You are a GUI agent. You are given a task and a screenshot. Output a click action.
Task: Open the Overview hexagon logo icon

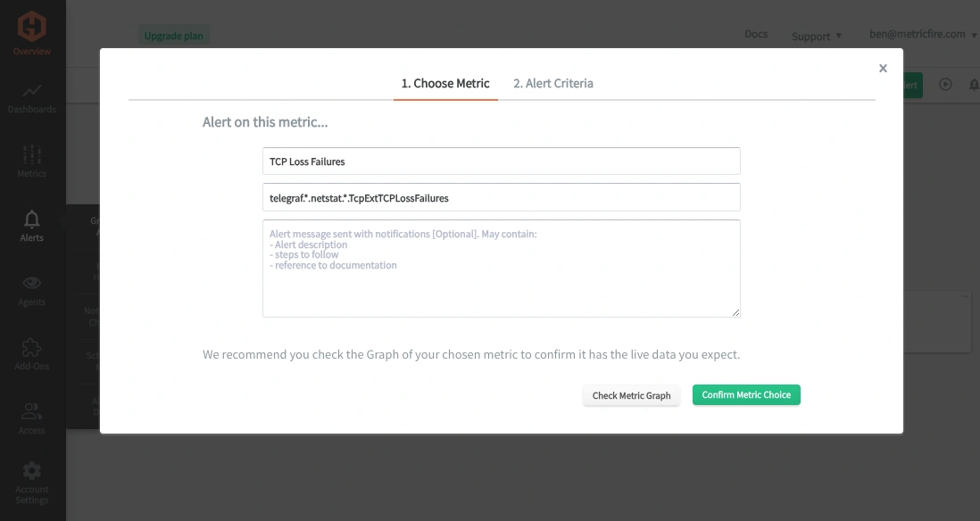tap(31, 27)
